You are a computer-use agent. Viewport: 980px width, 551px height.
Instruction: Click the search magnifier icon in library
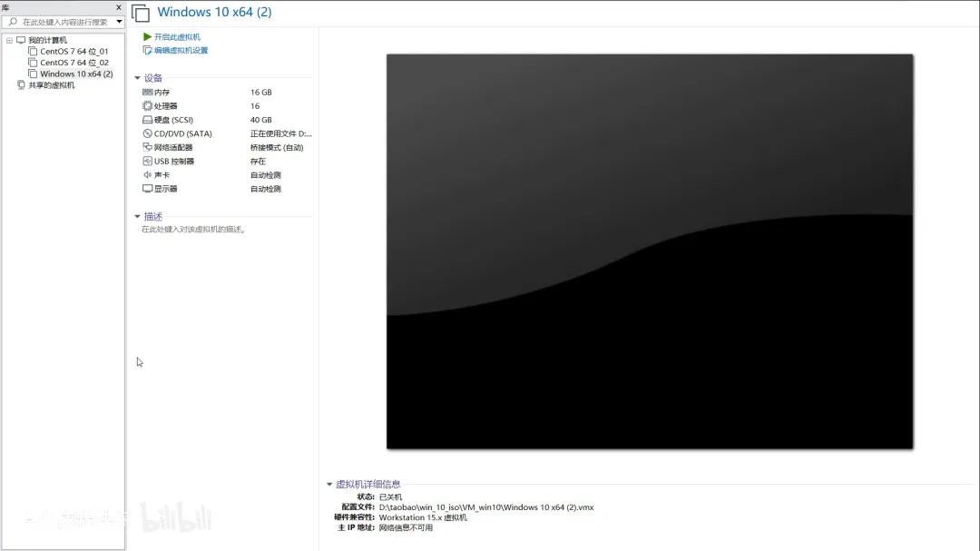coord(13,22)
